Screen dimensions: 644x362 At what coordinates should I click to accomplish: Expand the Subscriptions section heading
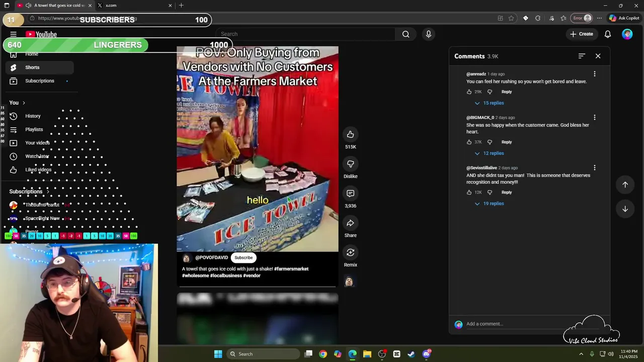[x=29, y=192]
